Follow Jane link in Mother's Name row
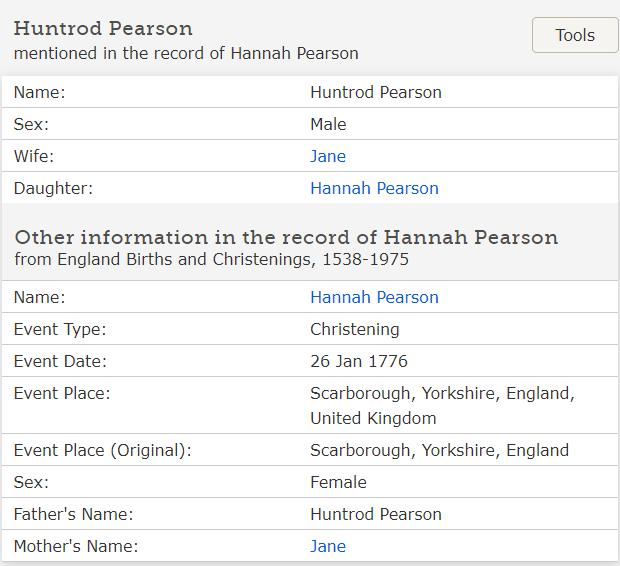This screenshot has height=566, width=620. click(x=328, y=546)
